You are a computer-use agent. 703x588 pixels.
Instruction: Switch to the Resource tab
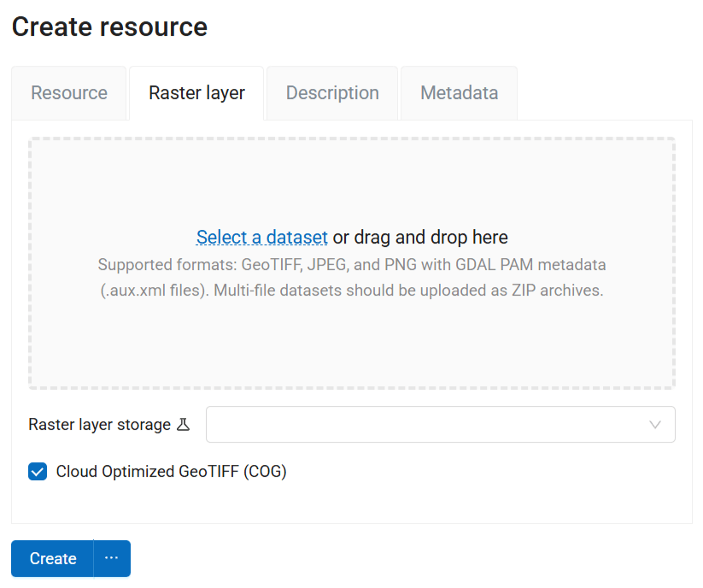point(69,93)
